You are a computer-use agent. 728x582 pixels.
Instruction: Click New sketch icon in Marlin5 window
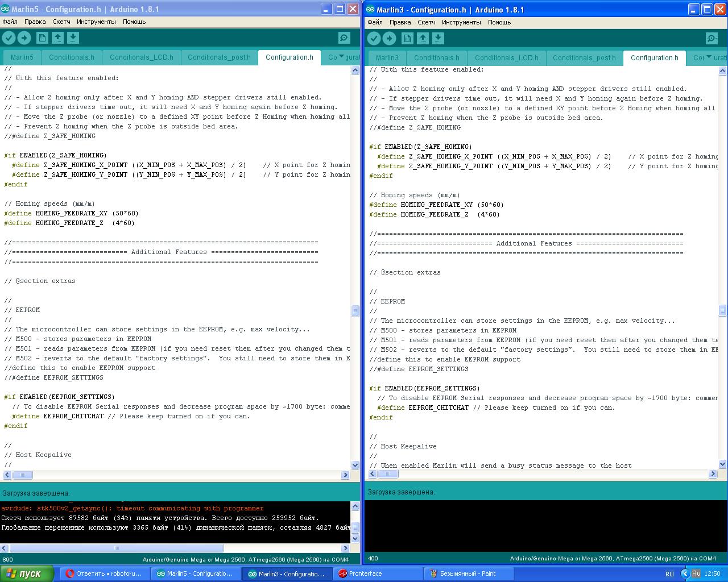coord(42,38)
